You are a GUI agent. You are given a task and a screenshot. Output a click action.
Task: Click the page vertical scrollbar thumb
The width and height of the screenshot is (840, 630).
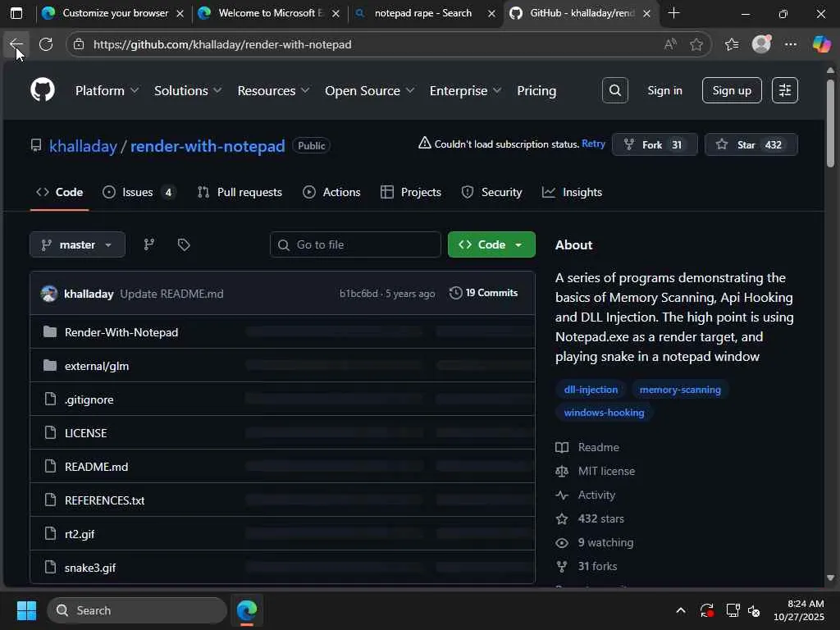tap(830, 123)
